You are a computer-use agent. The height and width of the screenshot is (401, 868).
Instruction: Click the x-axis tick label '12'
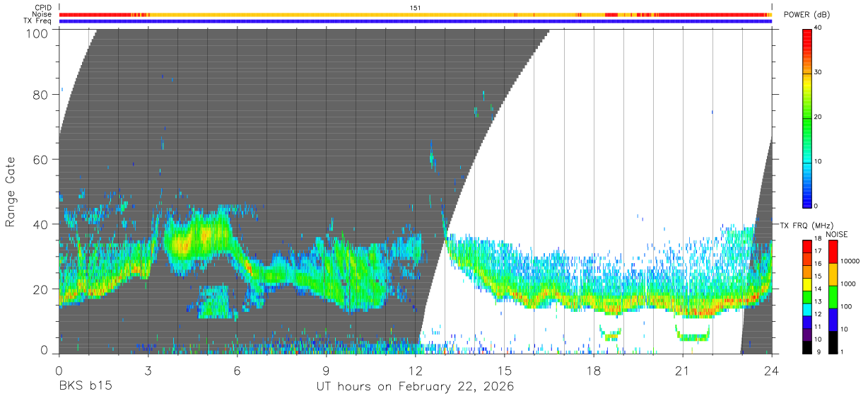tap(415, 371)
